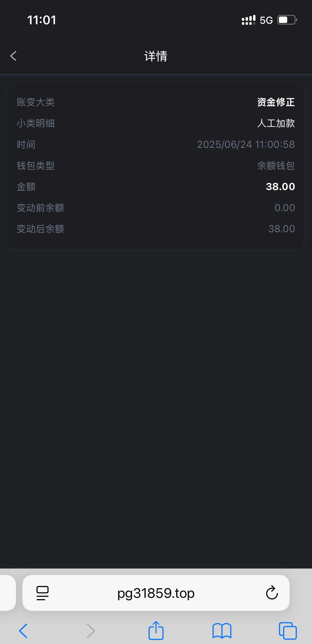Tap the bold 38.00 amount value
This screenshot has width=312, height=644.
280,187
